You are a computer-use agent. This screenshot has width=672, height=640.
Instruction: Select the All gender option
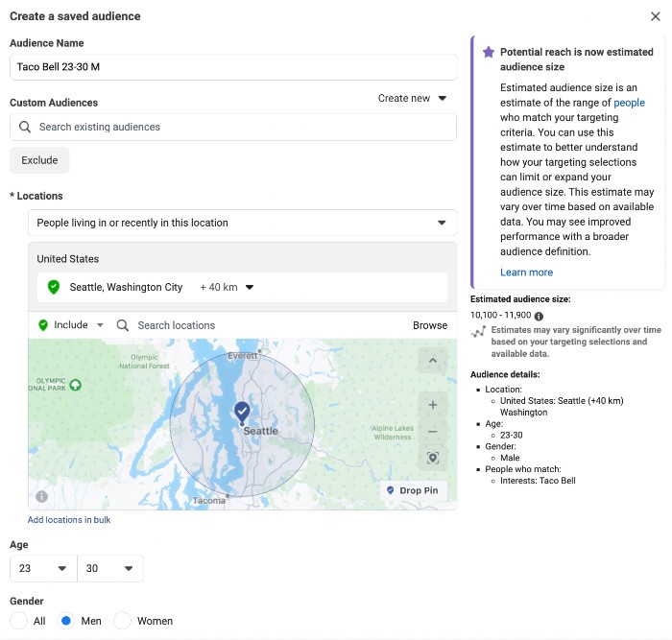(19, 621)
